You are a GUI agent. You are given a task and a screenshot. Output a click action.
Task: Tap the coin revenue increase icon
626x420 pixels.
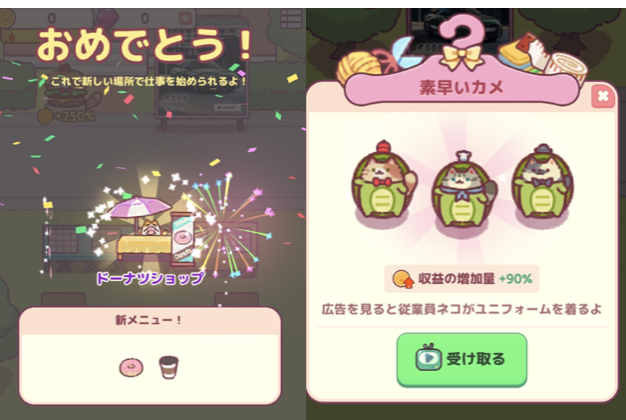coord(402,279)
